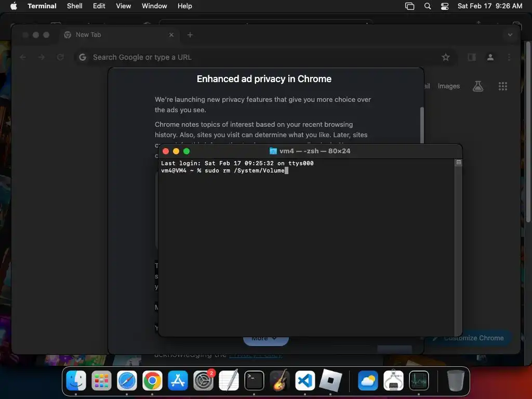This screenshot has width=532, height=399.
Task: Click the Chrome page scrollbar
Action: point(528,132)
